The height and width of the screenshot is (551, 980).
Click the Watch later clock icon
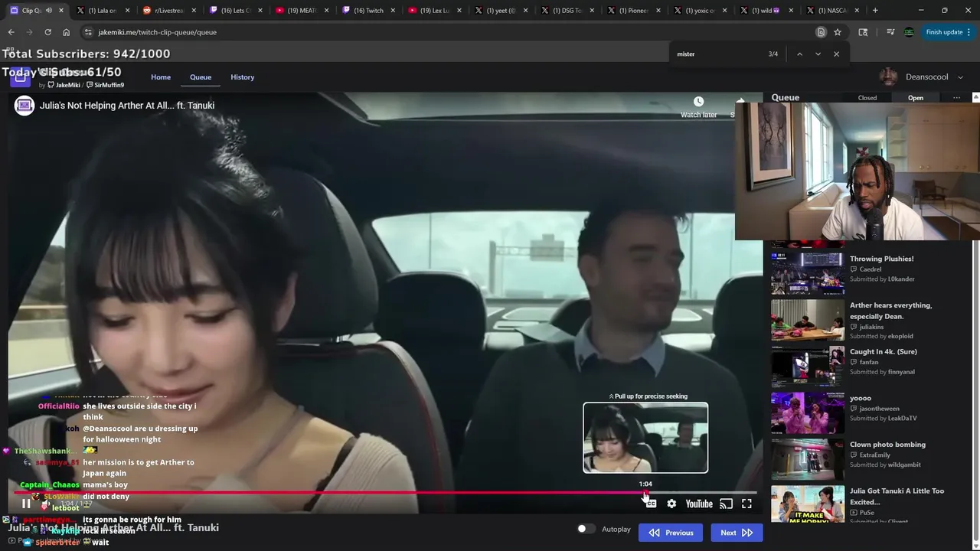pyautogui.click(x=698, y=102)
